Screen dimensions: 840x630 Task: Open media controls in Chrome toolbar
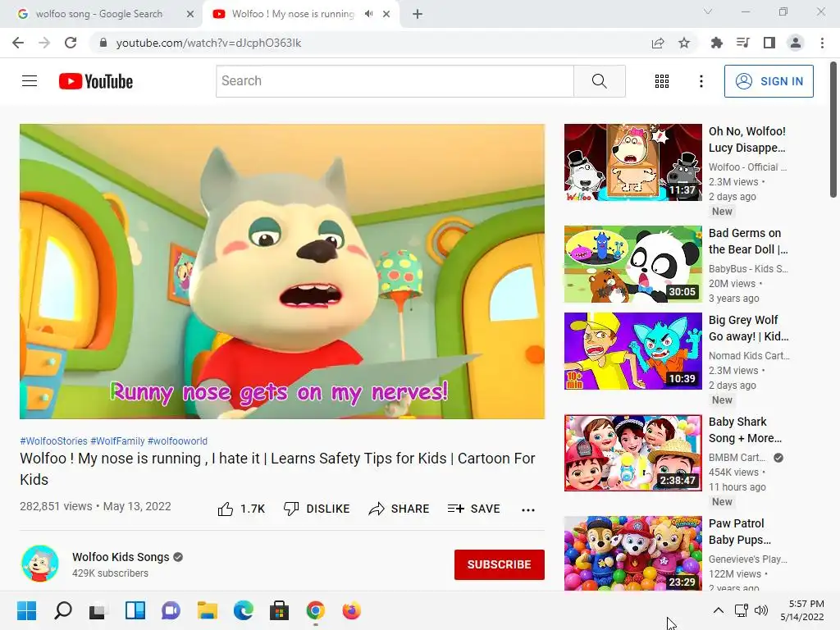point(742,43)
